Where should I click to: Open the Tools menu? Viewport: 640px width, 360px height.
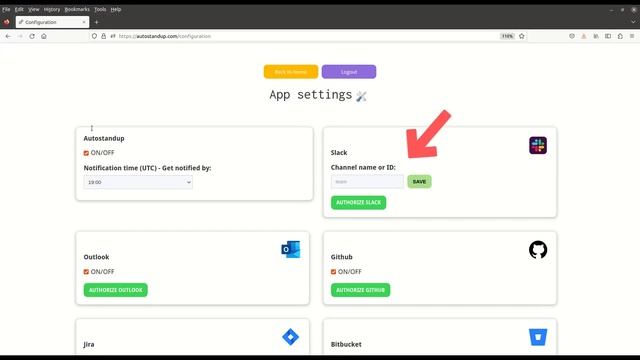click(100, 9)
